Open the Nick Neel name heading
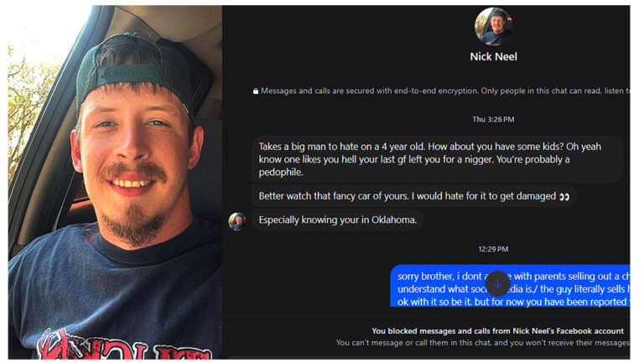This screenshot has height=363, width=644. pyautogui.click(x=493, y=57)
